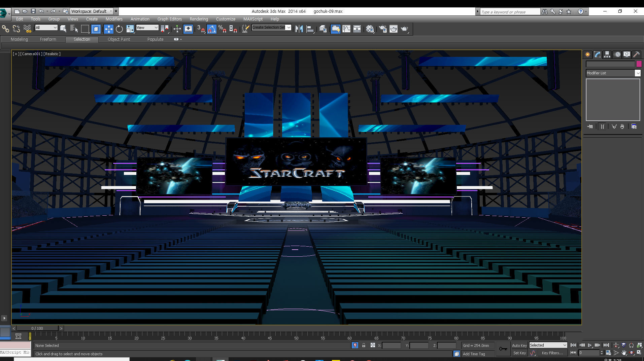Choose the Select Object arrow tool
644x361 pixels.
(x=63, y=29)
